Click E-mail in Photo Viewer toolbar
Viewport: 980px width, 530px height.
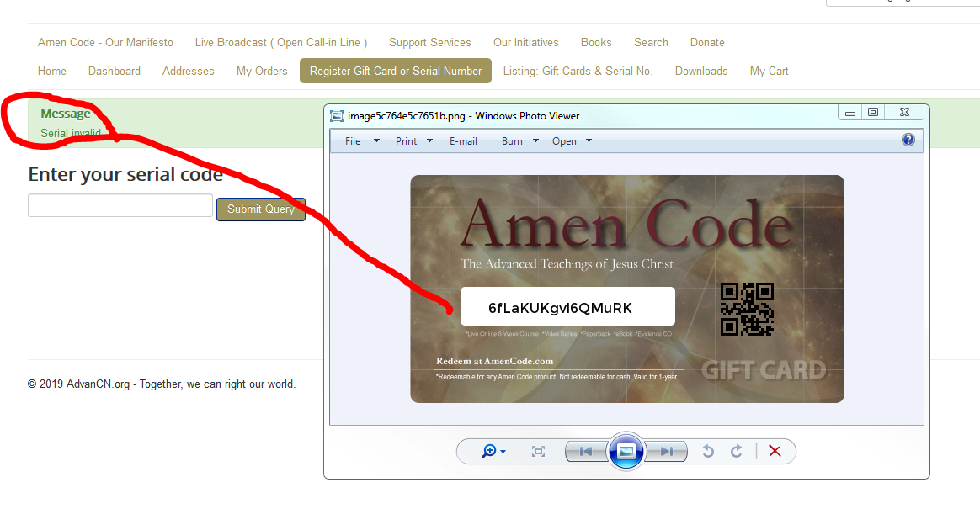pyautogui.click(x=463, y=141)
